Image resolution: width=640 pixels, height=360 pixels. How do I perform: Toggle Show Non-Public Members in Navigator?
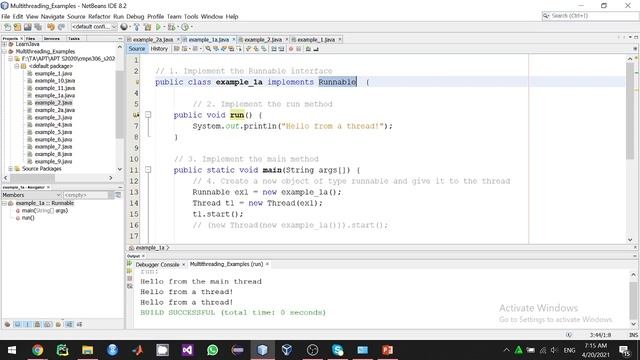[x=37, y=324]
